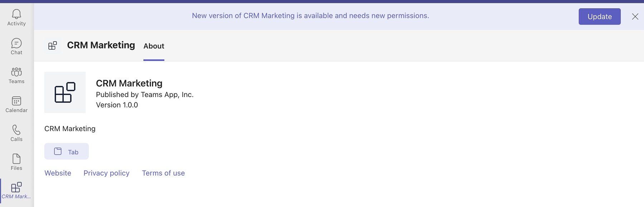Click the Version 1.0.0 text
The image size is (644, 207).
click(117, 105)
